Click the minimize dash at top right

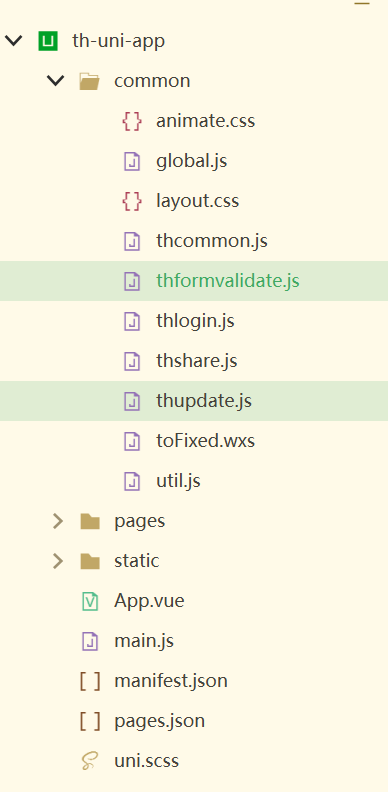tap(362, 3)
